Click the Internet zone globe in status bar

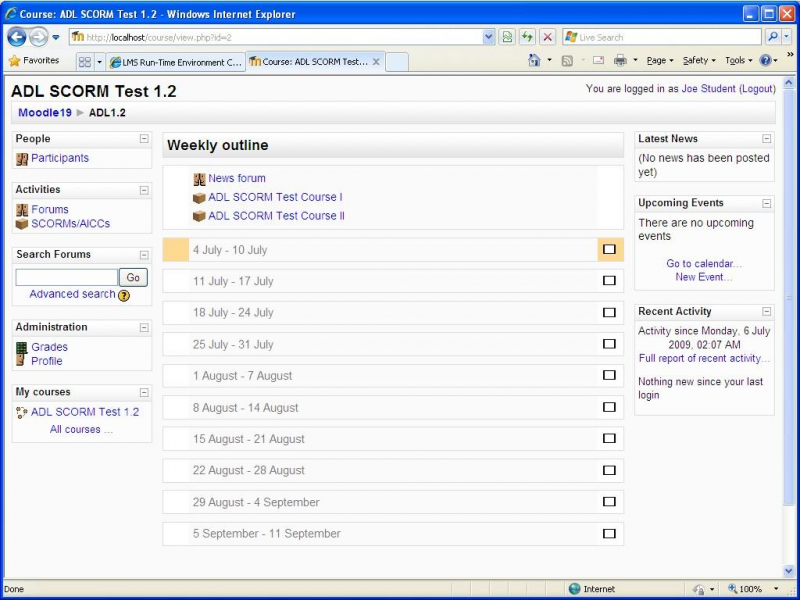click(x=574, y=589)
